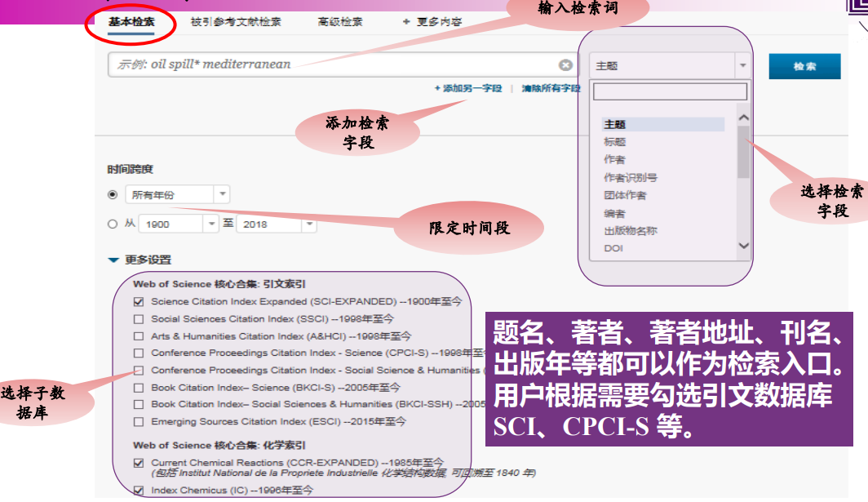Click the blue 检索 button
The height and width of the screenshot is (502, 868).
click(x=804, y=66)
